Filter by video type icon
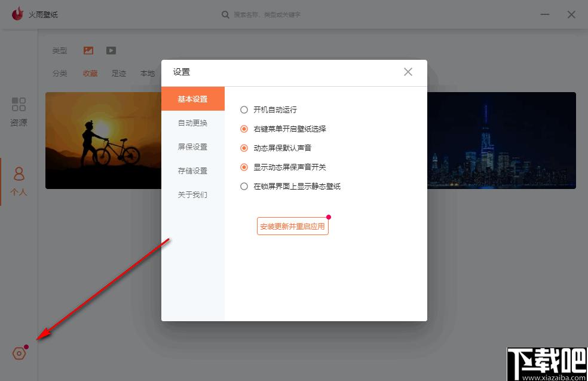 point(111,51)
